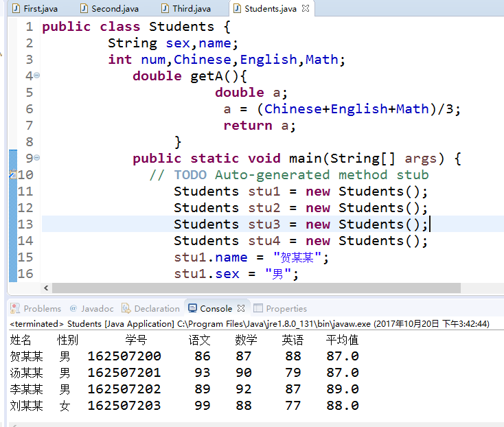This screenshot has height=427, width=504.
Task: Click the 'Students' class name on line 1
Action: pyautogui.click(x=181, y=27)
